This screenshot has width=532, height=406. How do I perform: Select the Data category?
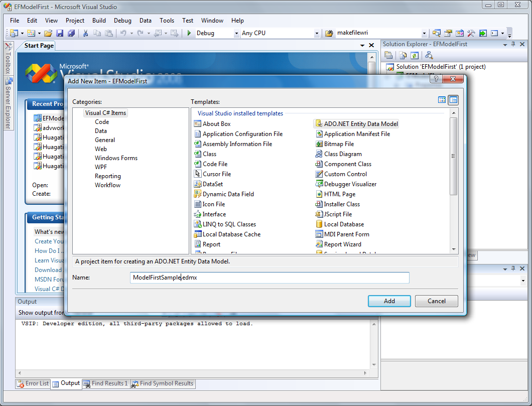[x=101, y=131]
